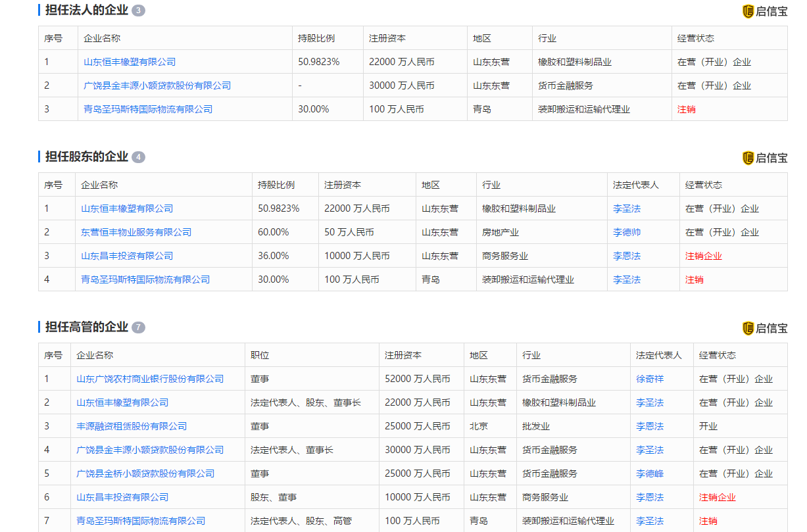Click 李圣法 in the 担任股东的企业 table's 山东恒丰橡塑 row
The image size is (807, 532).
(x=627, y=208)
